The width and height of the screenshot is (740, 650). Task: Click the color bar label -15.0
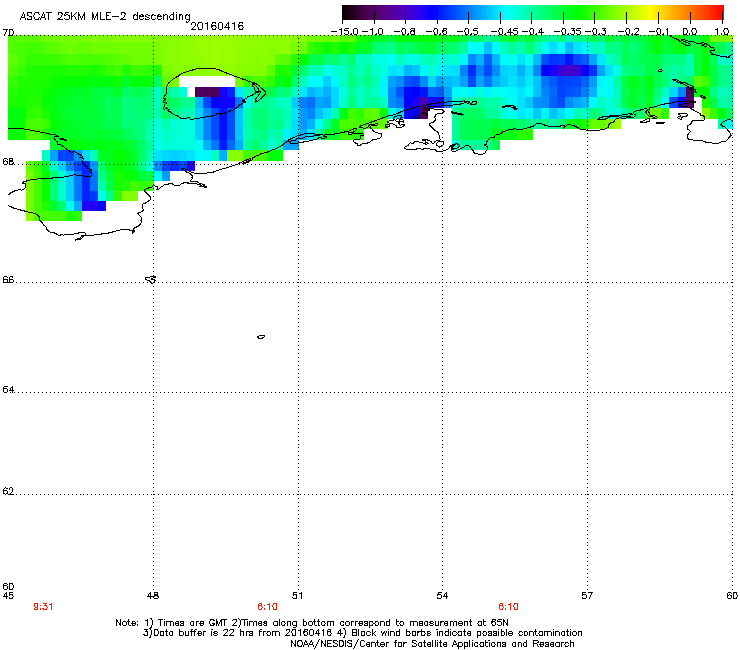(345, 32)
